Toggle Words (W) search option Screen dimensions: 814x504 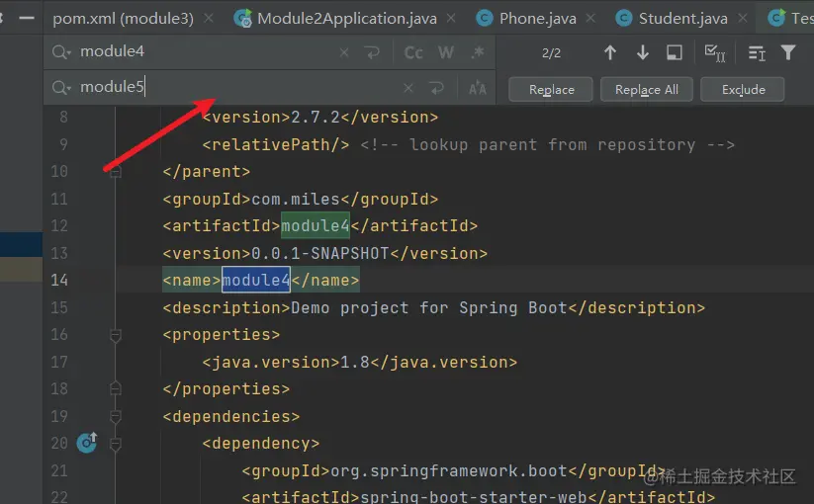click(x=446, y=52)
